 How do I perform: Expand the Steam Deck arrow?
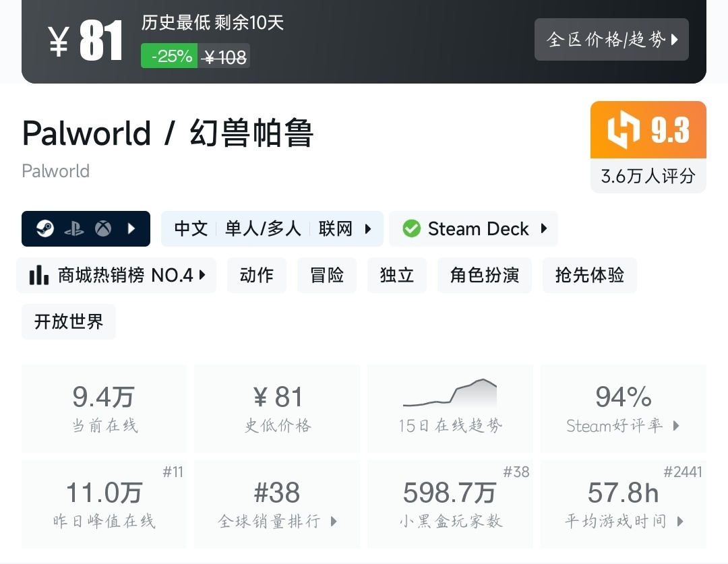[x=544, y=228]
